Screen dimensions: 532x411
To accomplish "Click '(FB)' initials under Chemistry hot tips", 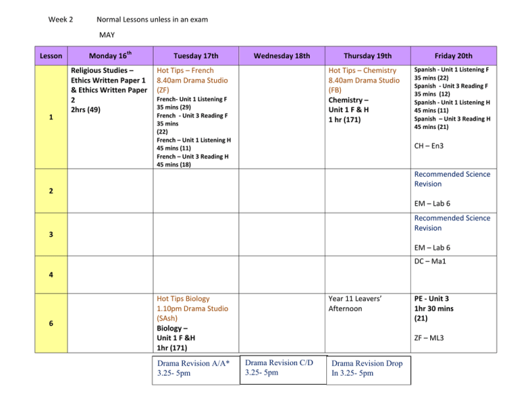I will click(335, 90).
